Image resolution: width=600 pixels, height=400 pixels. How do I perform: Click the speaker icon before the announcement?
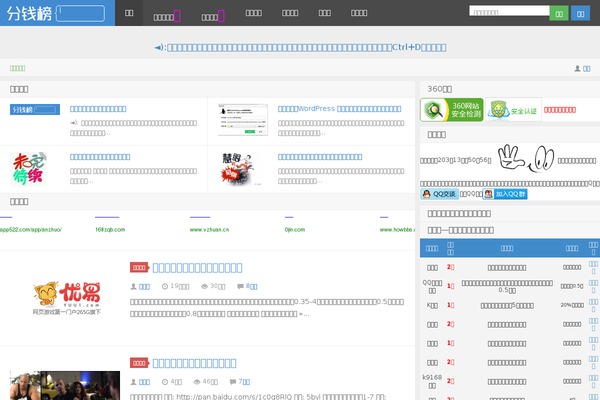click(x=159, y=48)
